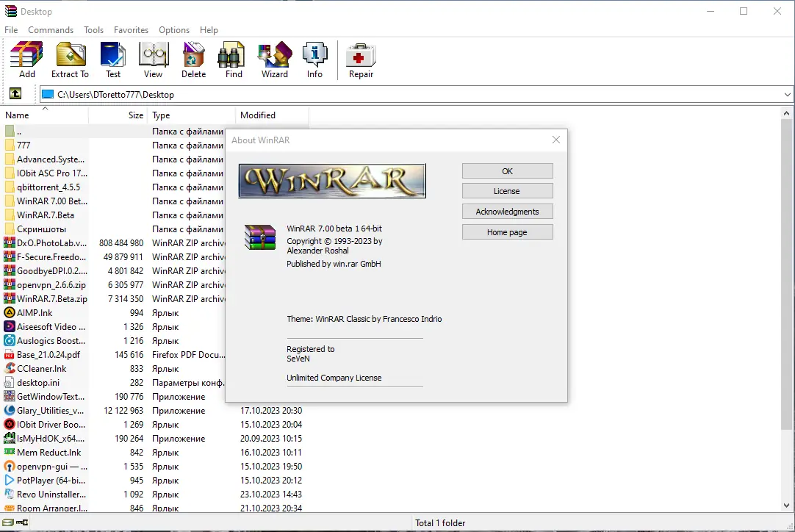The width and height of the screenshot is (795, 532).
Task: Select the CCleaner.lnk file icon
Action: (x=9, y=369)
